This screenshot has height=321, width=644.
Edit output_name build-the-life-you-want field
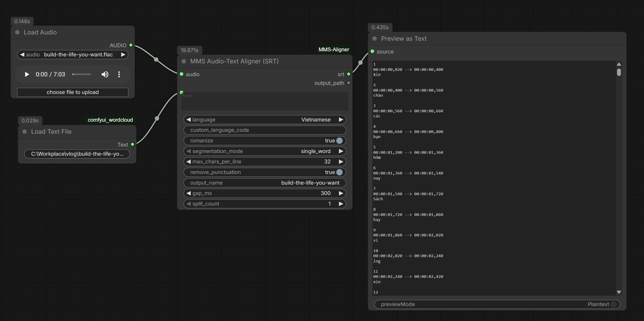(x=265, y=183)
